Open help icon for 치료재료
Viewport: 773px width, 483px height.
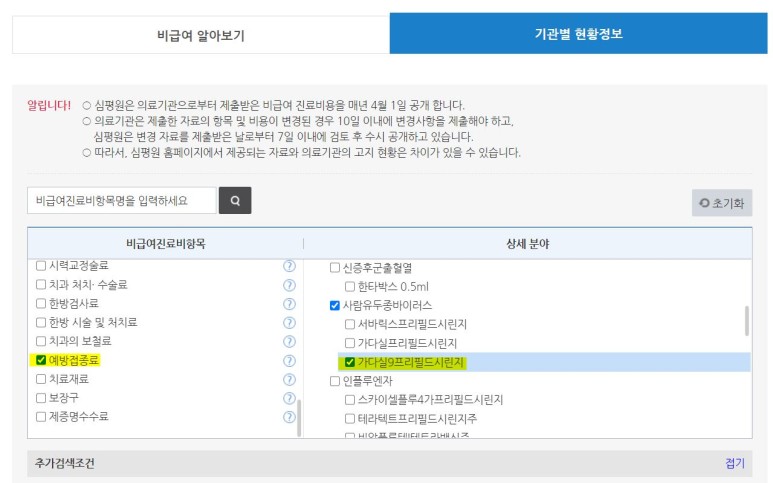[x=289, y=380]
